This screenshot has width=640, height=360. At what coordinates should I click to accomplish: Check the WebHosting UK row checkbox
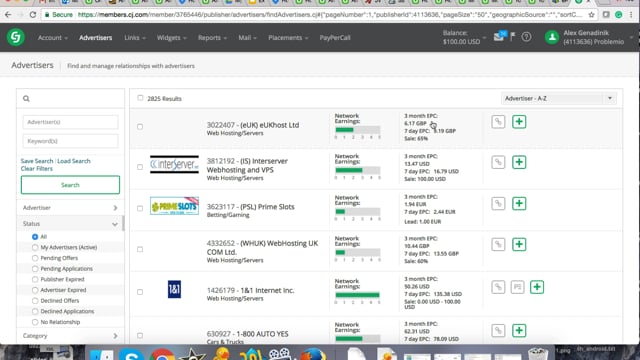pos(140,249)
